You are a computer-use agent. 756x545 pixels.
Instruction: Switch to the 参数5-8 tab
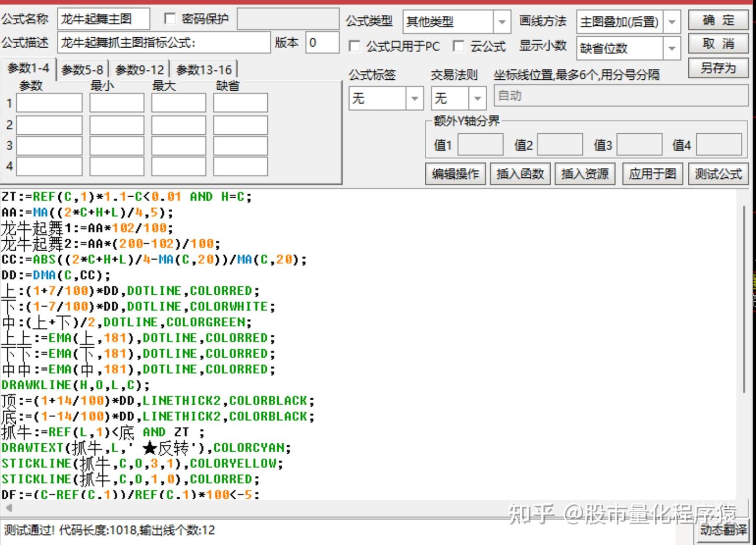[82, 70]
